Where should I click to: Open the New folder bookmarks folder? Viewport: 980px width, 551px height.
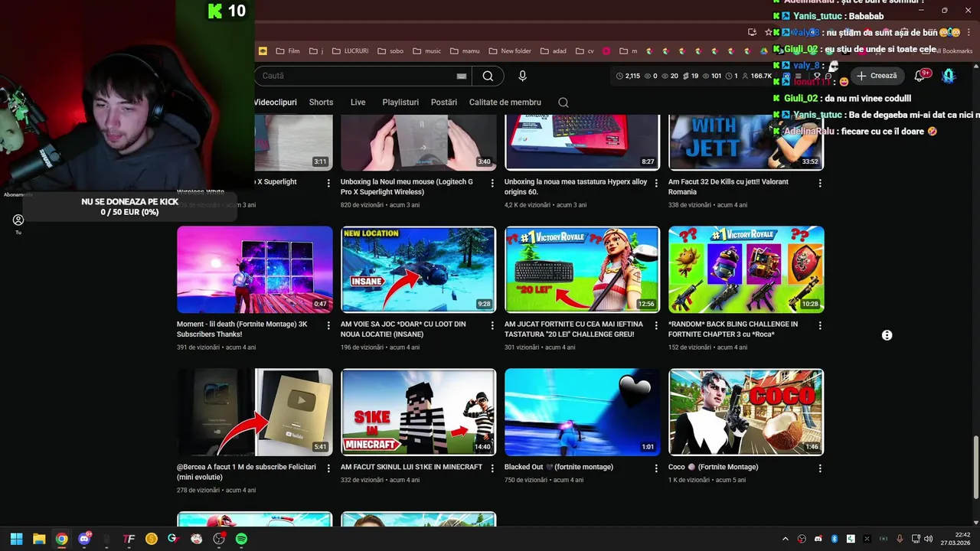tap(509, 51)
